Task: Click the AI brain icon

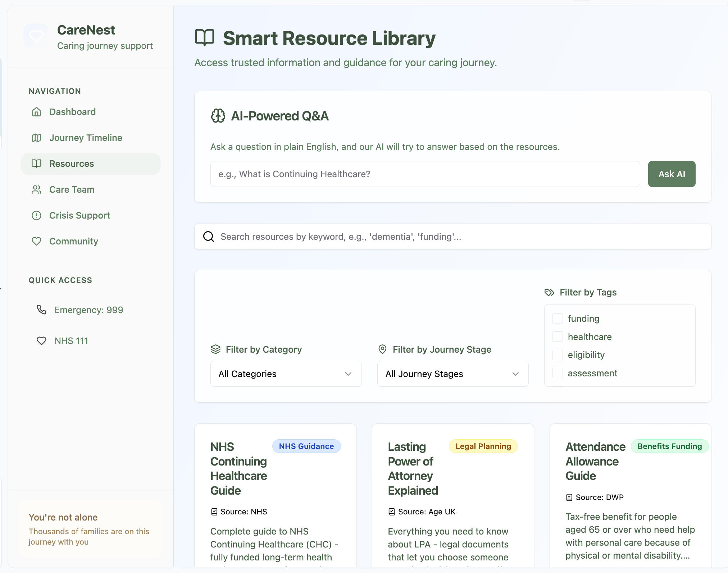Action: click(x=218, y=116)
